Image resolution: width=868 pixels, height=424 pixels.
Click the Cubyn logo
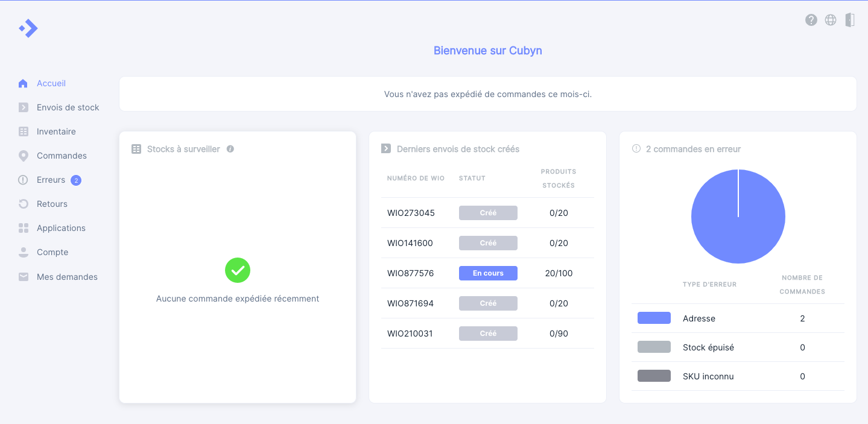pyautogui.click(x=28, y=28)
